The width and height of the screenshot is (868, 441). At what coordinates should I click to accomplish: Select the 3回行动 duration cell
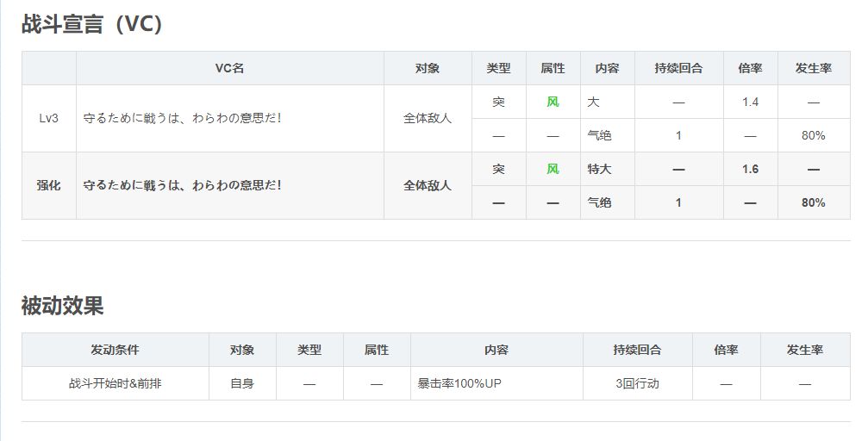(x=637, y=383)
